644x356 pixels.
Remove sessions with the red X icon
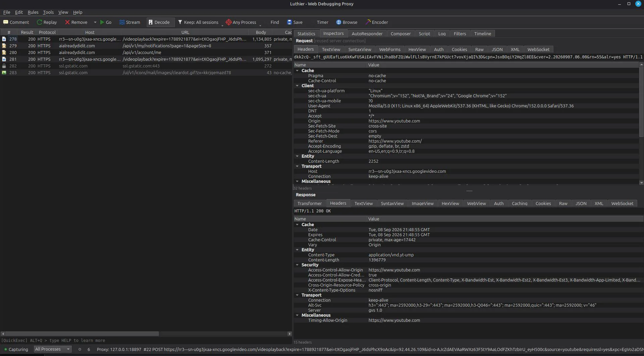pyautogui.click(x=67, y=22)
